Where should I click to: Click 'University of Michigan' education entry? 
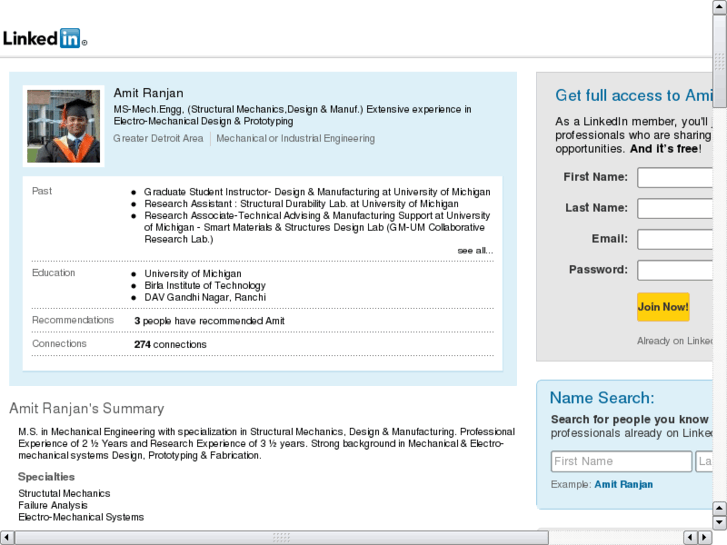click(193, 274)
